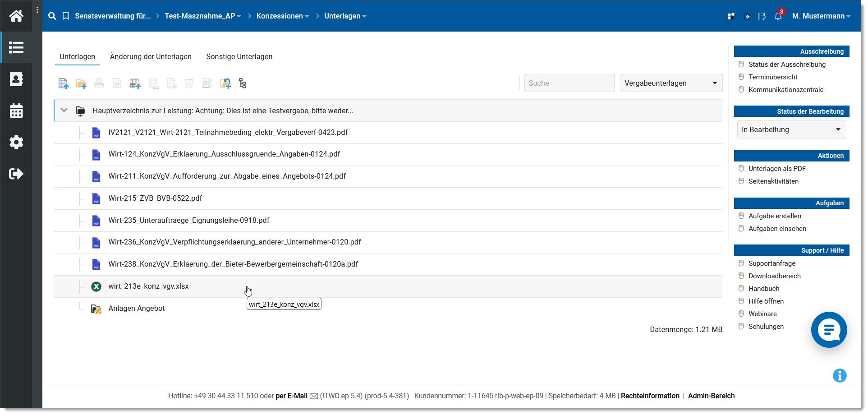Collapse the Hauptverzeichnis zur Leistung tree
The image size is (868, 415).
(64, 111)
